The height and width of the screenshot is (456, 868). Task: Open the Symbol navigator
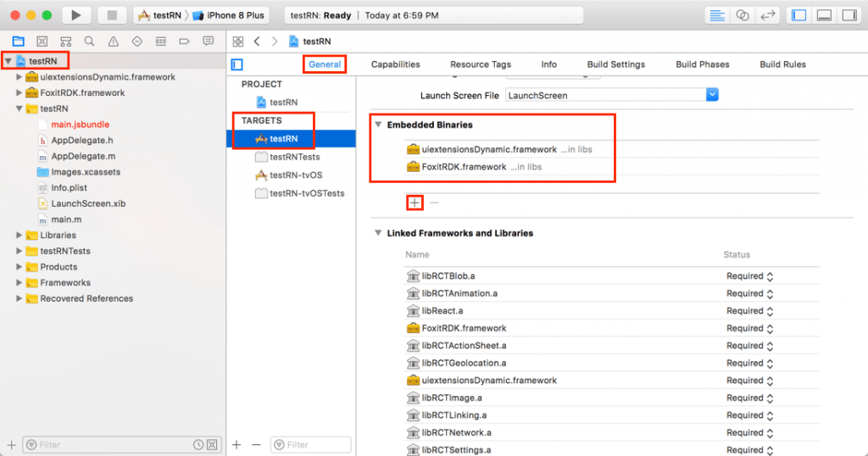(x=66, y=42)
